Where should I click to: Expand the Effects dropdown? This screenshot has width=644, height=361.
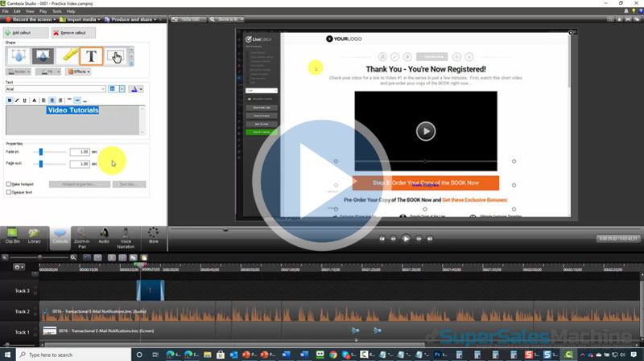point(78,72)
